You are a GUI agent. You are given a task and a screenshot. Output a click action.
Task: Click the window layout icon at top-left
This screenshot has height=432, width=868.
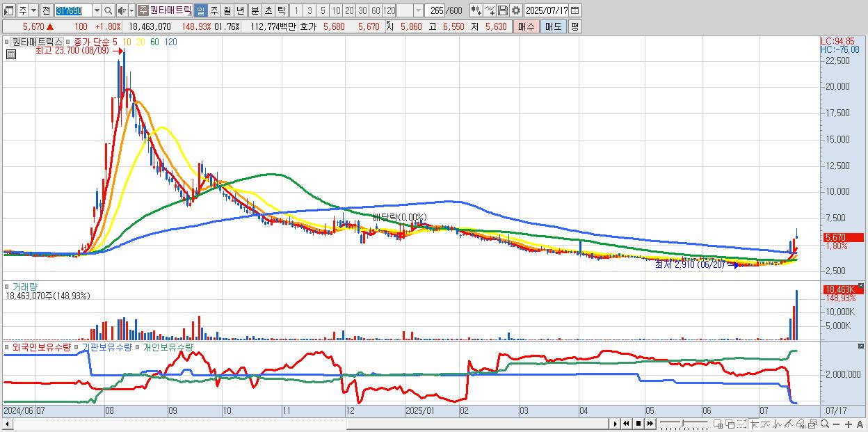[8, 11]
